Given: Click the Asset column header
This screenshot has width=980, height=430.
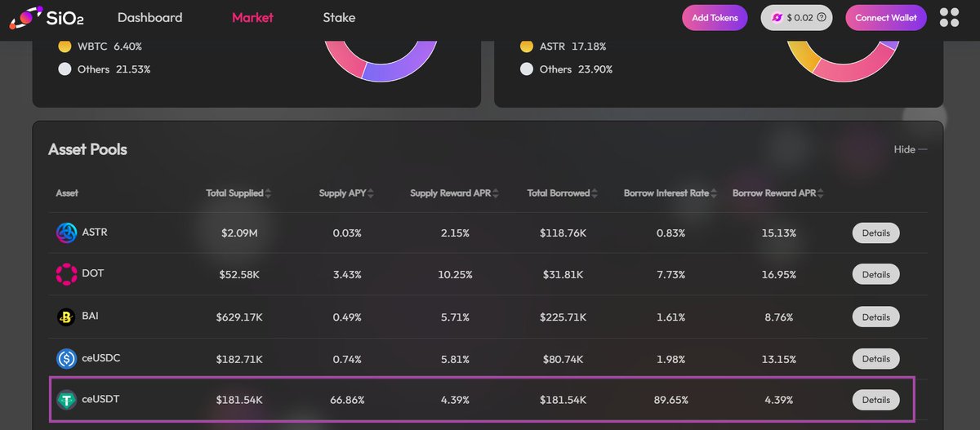Looking at the screenshot, I should (67, 193).
